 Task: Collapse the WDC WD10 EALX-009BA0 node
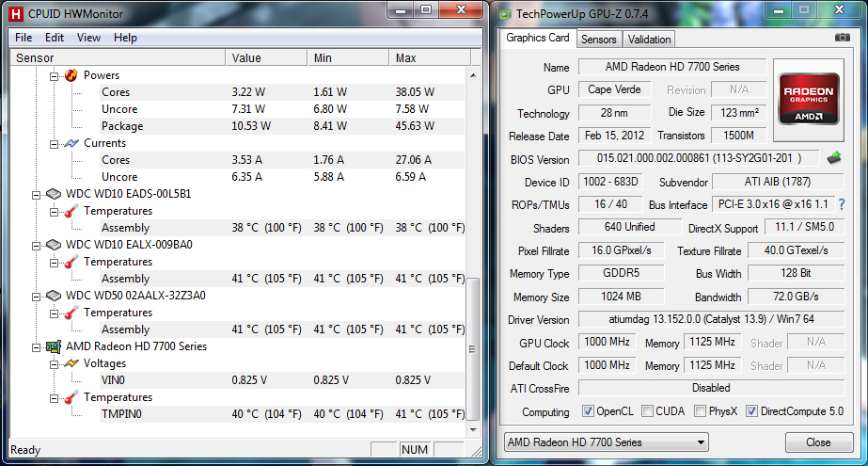pos(36,246)
